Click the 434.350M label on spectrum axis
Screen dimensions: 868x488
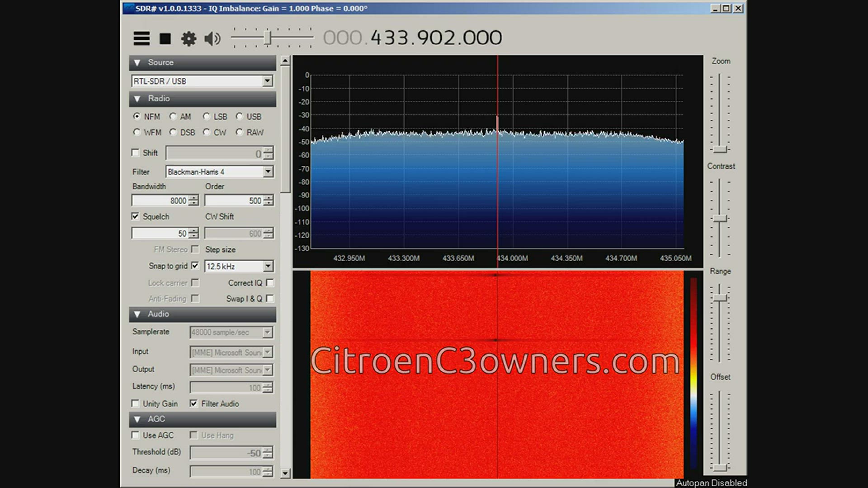(566, 258)
